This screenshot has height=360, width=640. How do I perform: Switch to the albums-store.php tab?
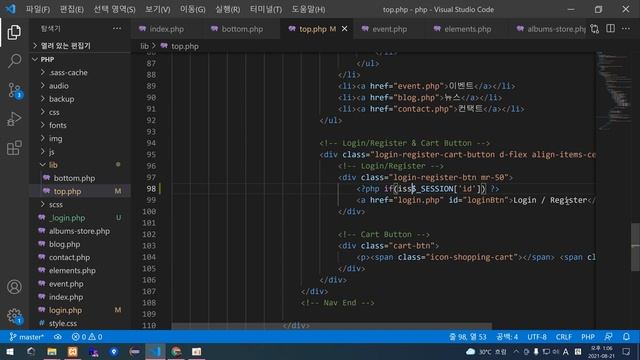[551, 29]
